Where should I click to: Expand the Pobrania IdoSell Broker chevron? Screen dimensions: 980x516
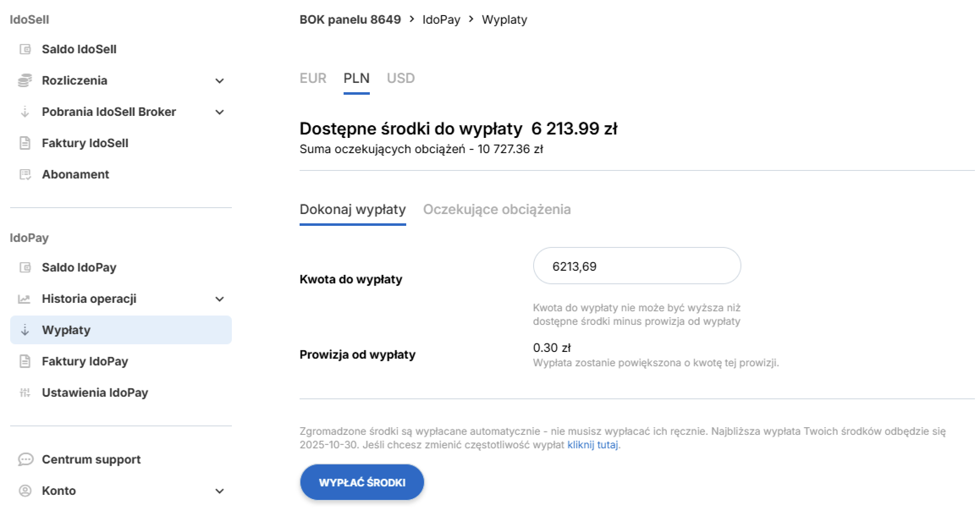point(219,112)
